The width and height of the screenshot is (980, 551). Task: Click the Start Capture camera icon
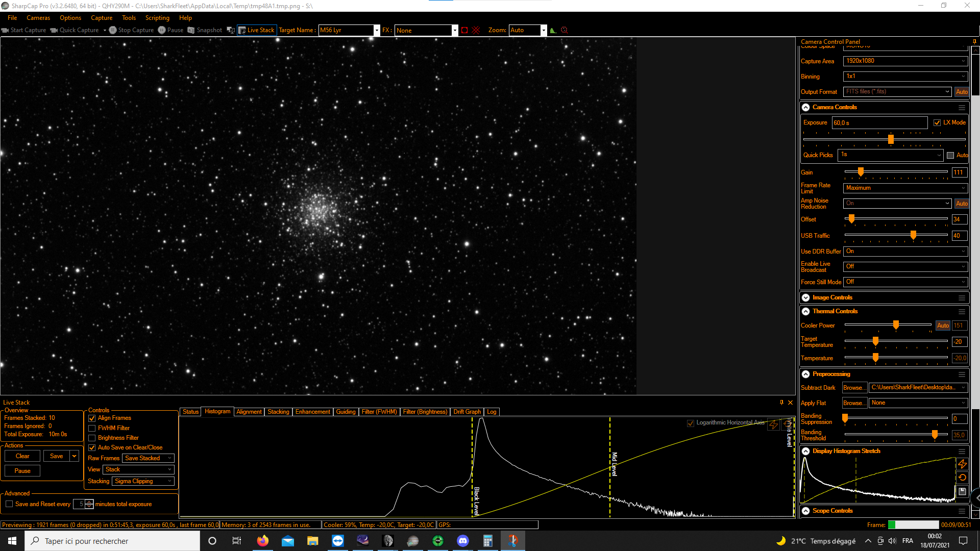(5, 30)
